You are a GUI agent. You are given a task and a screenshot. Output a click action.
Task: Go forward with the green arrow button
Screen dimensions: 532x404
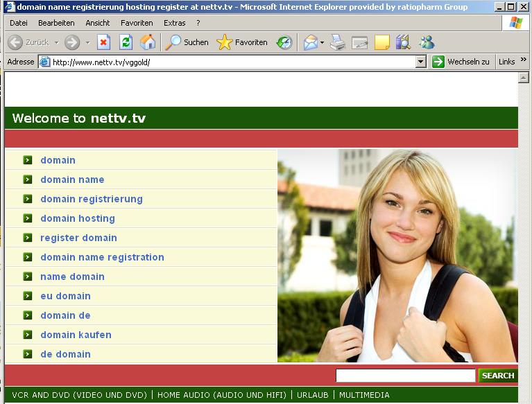point(72,42)
